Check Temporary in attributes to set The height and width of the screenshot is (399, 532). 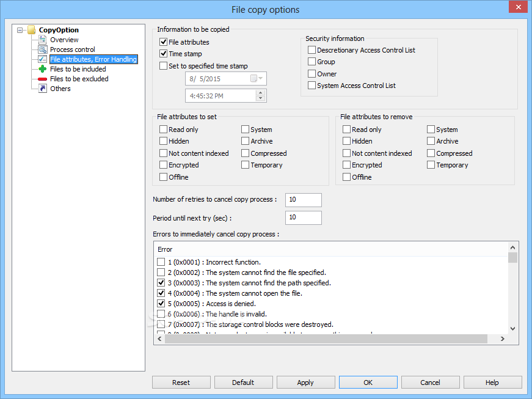[x=245, y=165]
